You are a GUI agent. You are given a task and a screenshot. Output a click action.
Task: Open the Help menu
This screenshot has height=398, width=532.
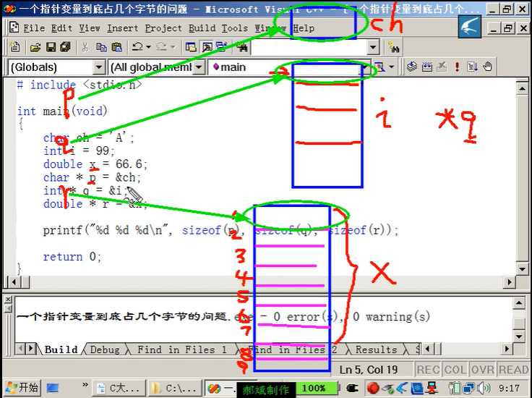click(304, 27)
